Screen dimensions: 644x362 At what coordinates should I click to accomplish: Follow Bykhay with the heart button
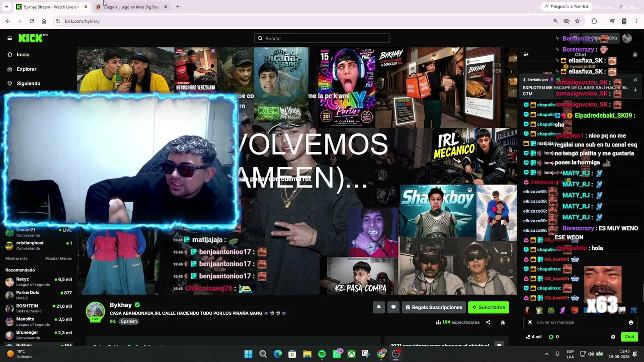(393, 307)
